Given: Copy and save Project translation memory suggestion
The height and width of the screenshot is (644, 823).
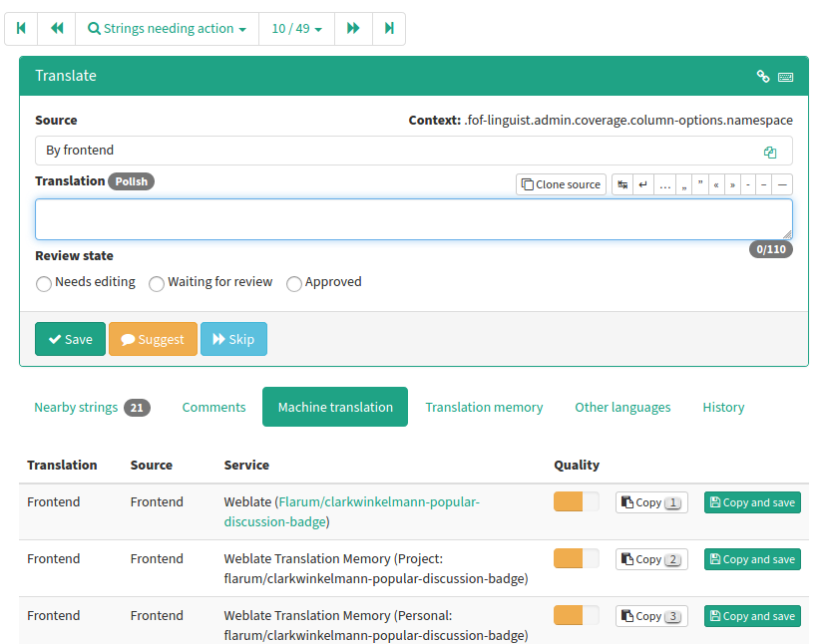Looking at the screenshot, I should point(752,559).
